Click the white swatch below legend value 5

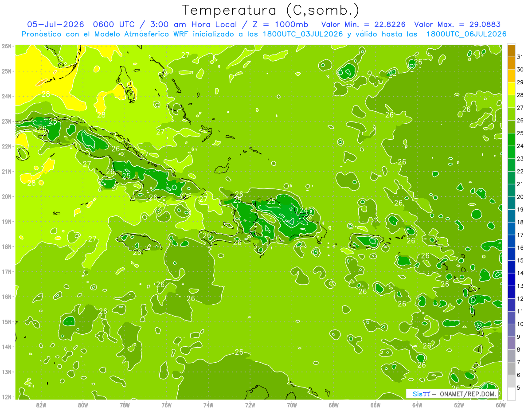coord(511,394)
